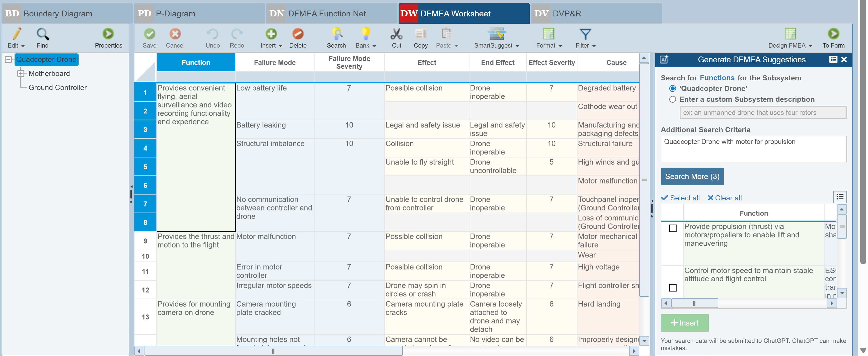Image resolution: width=868 pixels, height=356 pixels.
Task: Open Properties with green arrow icon
Action: (x=108, y=34)
